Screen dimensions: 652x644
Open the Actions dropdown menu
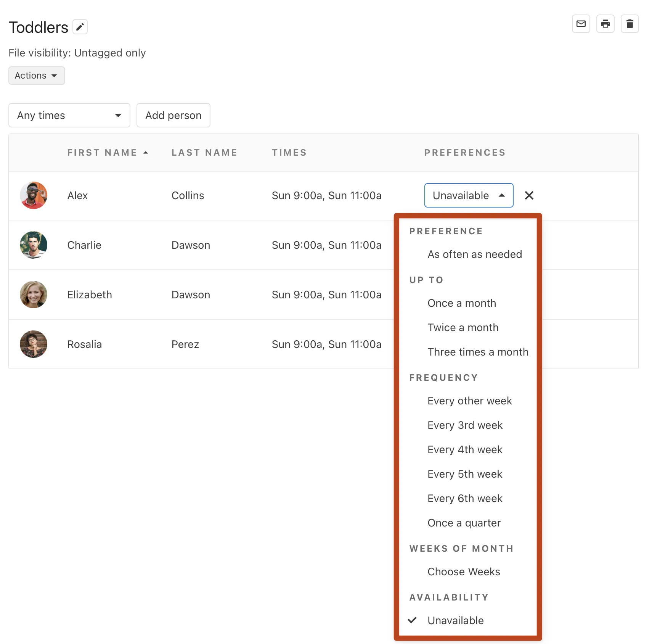36,75
